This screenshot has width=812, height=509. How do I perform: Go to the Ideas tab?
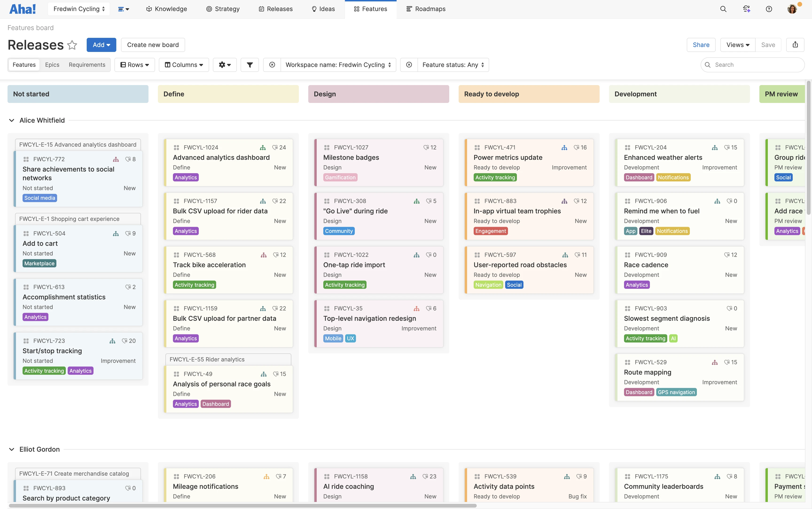tap(323, 9)
